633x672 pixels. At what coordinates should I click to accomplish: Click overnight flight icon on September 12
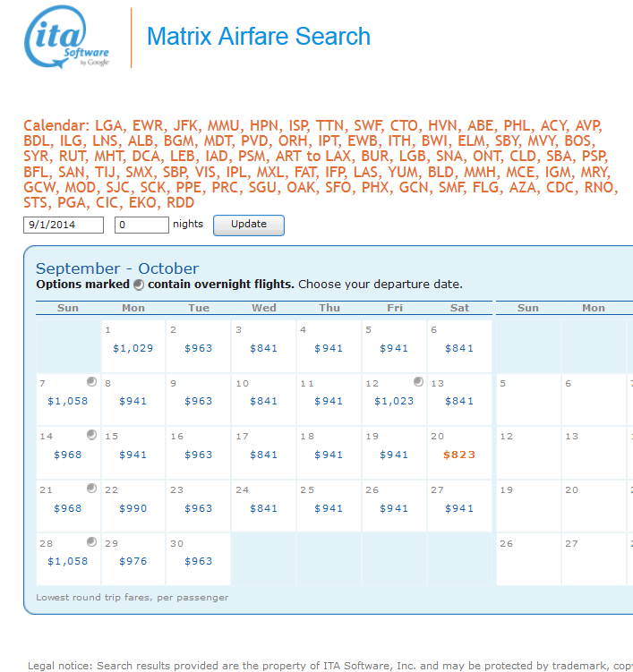click(x=418, y=382)
